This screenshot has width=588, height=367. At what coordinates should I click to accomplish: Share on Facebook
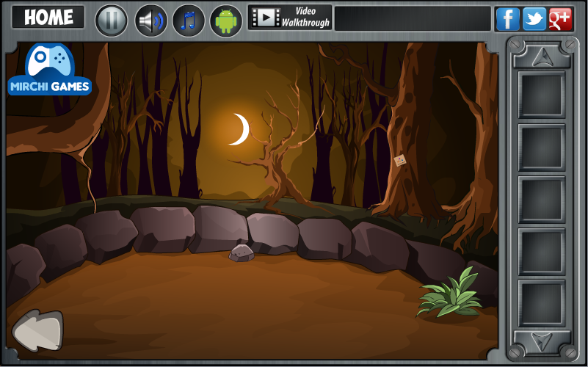(x=508, y=19)
